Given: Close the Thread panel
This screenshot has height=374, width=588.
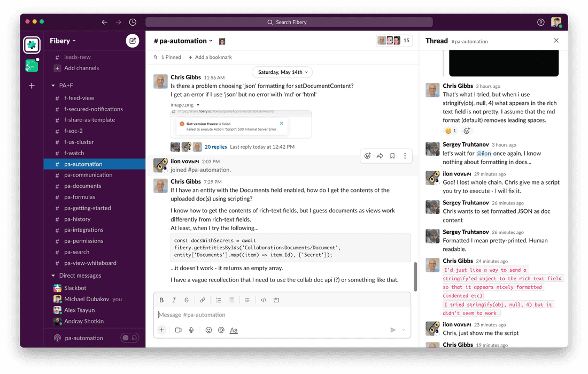Looking at the screenshot, I should [556, 41].
